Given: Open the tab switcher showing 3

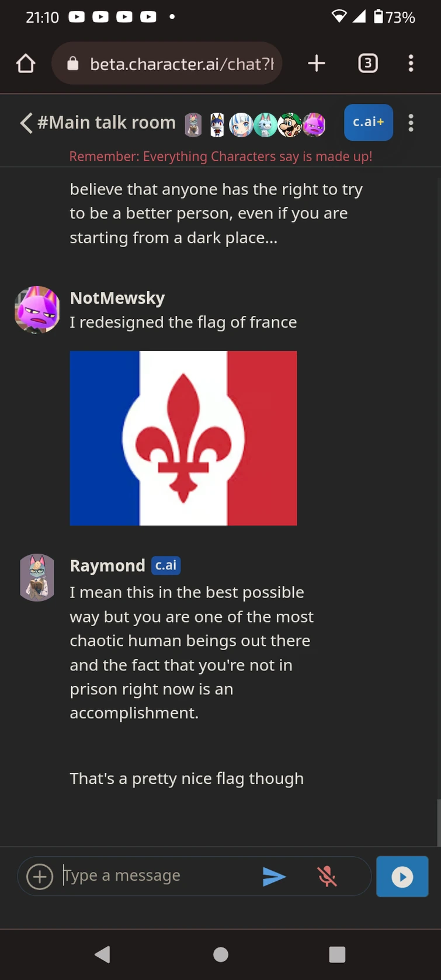Looking at the screenshot, I should point(367,63).
